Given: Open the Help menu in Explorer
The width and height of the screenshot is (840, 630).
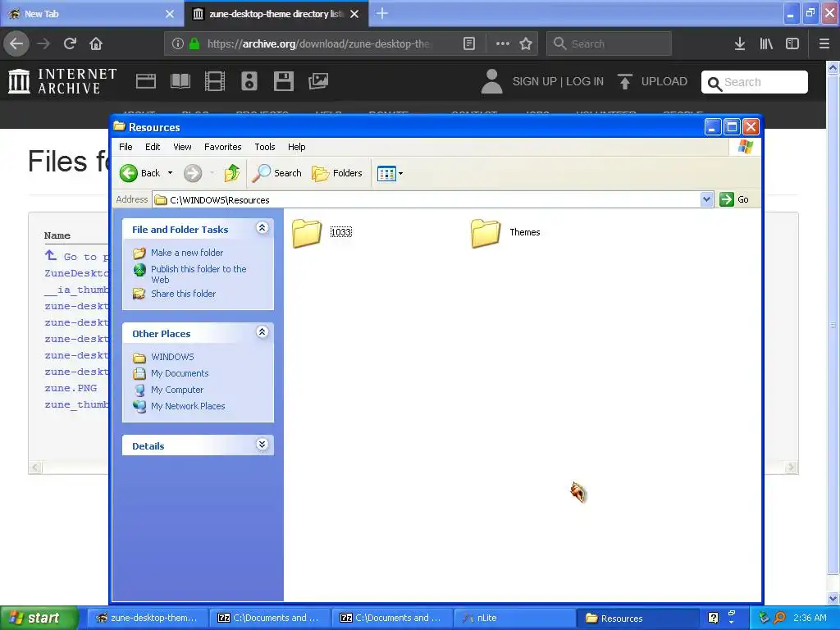Looking at the screenshot, I should [296, 147].
